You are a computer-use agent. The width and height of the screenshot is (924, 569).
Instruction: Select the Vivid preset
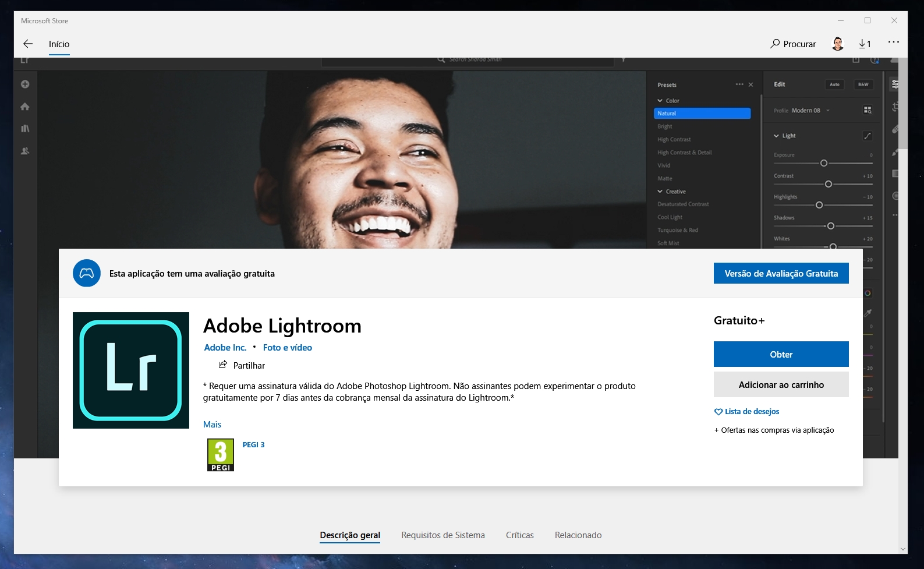click(664, 165)
